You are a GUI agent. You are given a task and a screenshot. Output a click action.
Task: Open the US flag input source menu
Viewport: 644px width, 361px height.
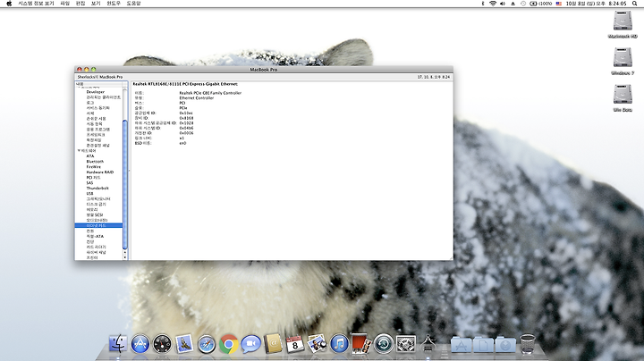(x=558, y=4)
